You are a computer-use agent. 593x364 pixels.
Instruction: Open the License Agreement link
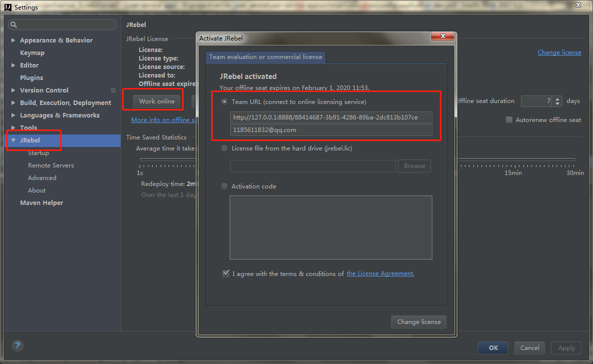tap(380, 273)
